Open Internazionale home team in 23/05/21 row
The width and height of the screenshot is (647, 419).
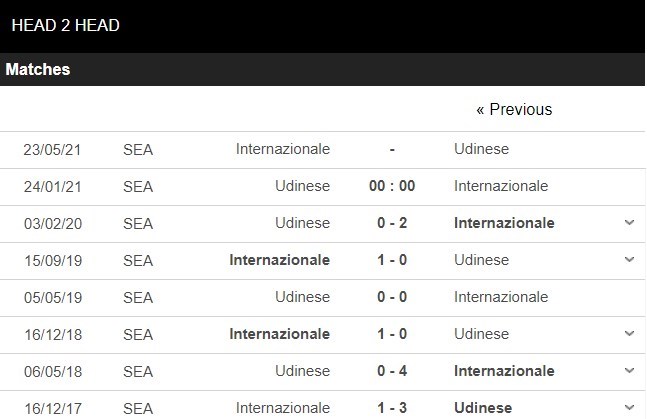(283, 149)
